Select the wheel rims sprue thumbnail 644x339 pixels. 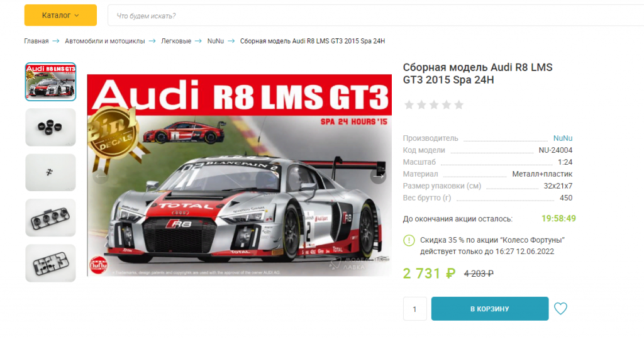[50, 218]
